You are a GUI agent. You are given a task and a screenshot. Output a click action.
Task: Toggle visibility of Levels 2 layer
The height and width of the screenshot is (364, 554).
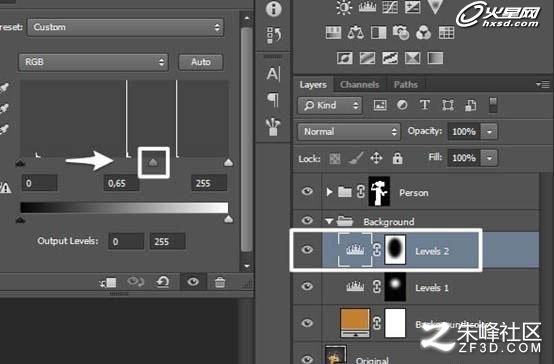tap(307, 250)
